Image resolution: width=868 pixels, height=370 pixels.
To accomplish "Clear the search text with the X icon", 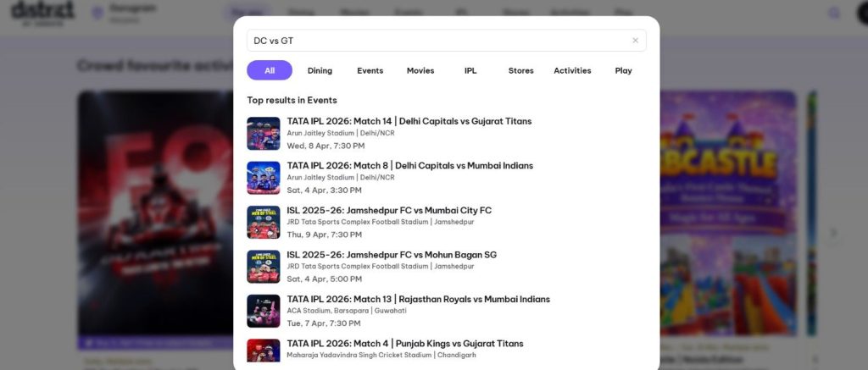I will click(635, 41).
